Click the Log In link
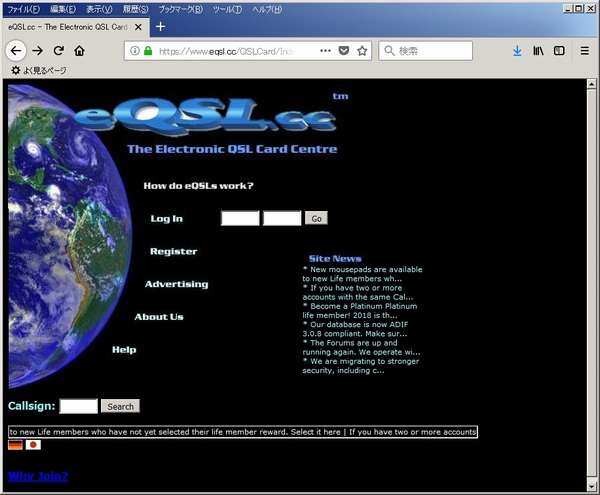The width and height of the screenshot is (600, 495). (x=166, y=218)
